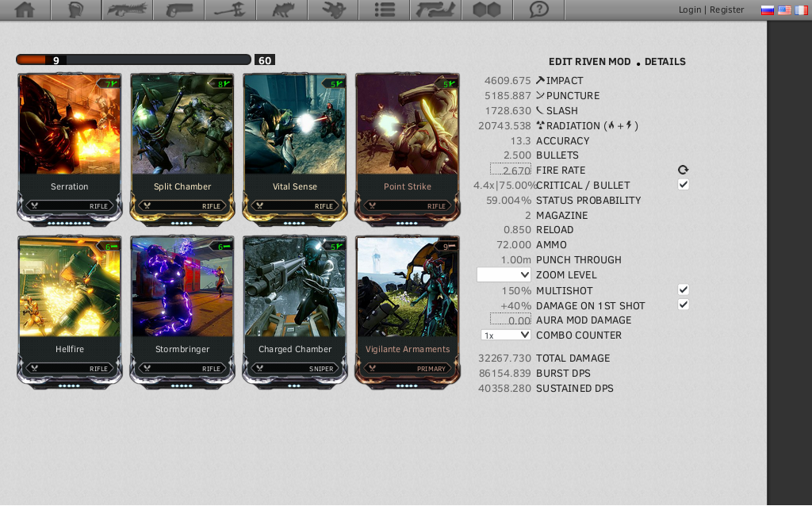Click the Bullets value 2.500

point(517,155)
